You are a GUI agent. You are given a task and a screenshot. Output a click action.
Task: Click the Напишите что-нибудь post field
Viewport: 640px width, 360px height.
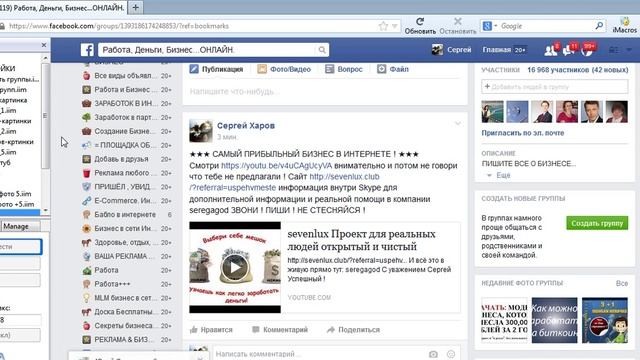(325, 92)
